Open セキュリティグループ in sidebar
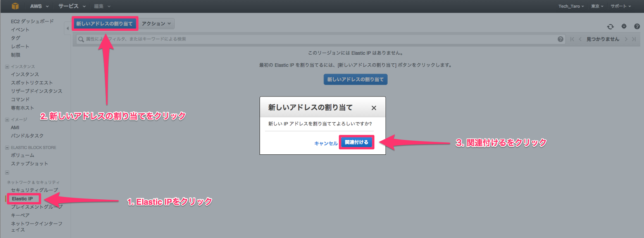The image size is (644, 238). pos(34,190)
